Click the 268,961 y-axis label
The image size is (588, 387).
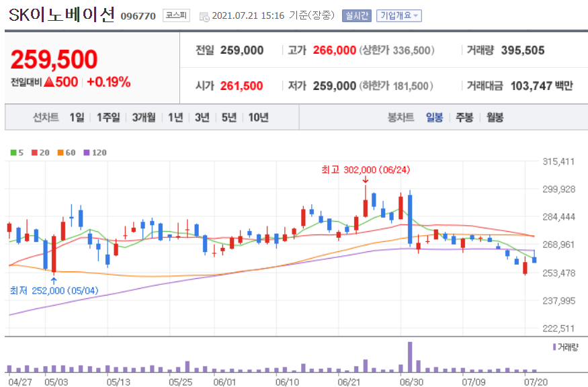pyautogui.click(x=558, y=245)
